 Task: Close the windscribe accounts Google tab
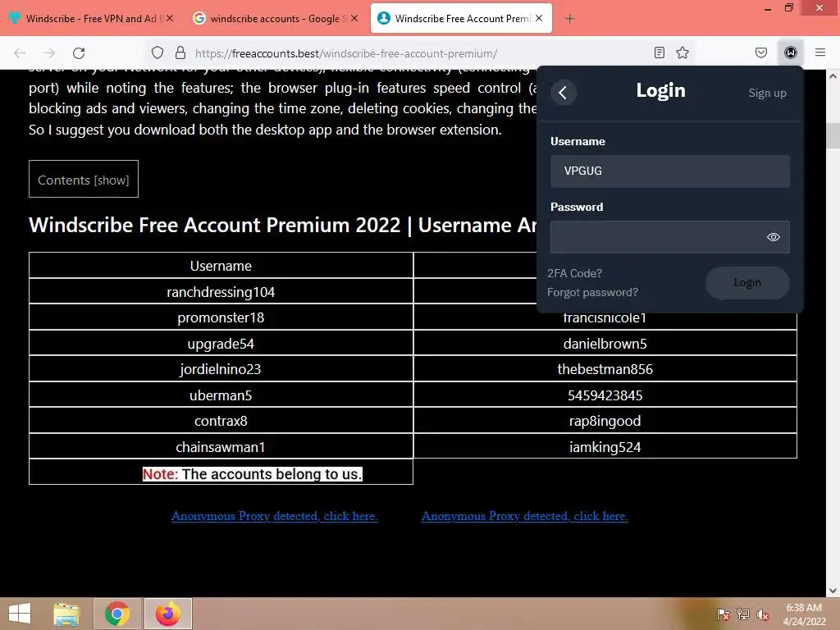(354, 18)
